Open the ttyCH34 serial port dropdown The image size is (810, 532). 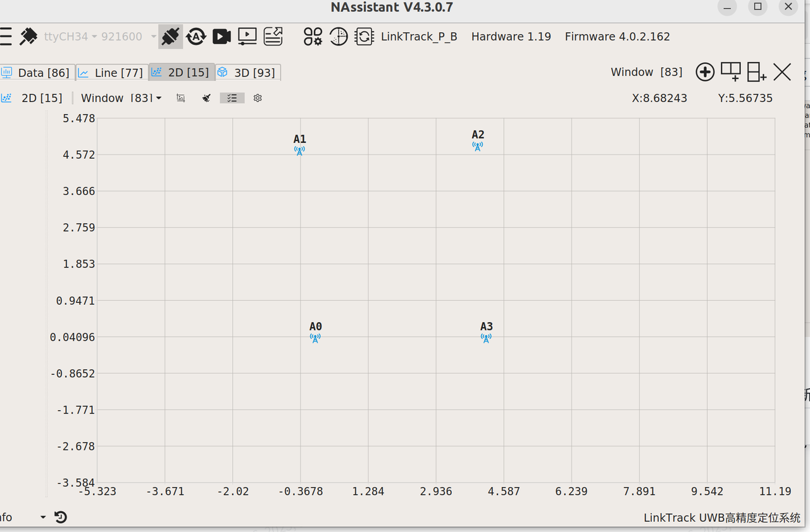(70, 37)
